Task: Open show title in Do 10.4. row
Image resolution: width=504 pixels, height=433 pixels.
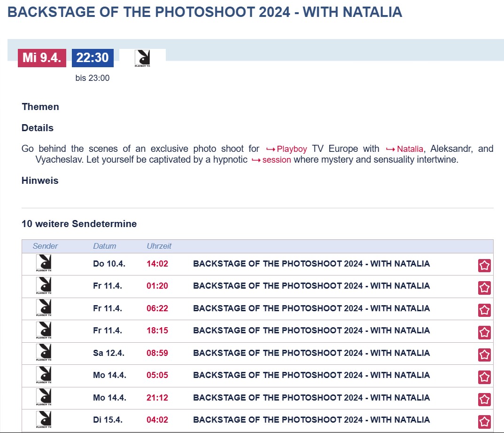Action: pos(311,263)
